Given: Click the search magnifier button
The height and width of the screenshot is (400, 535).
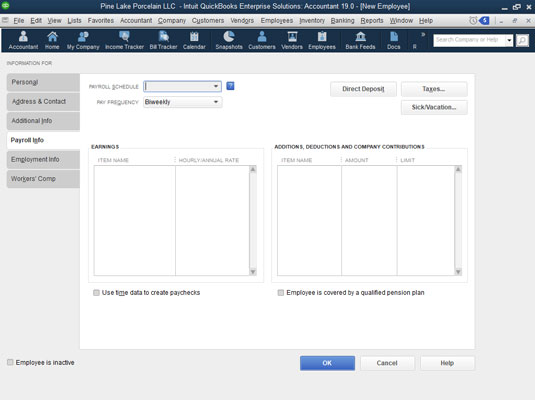Looking at the screenshot, I should 522,40.
